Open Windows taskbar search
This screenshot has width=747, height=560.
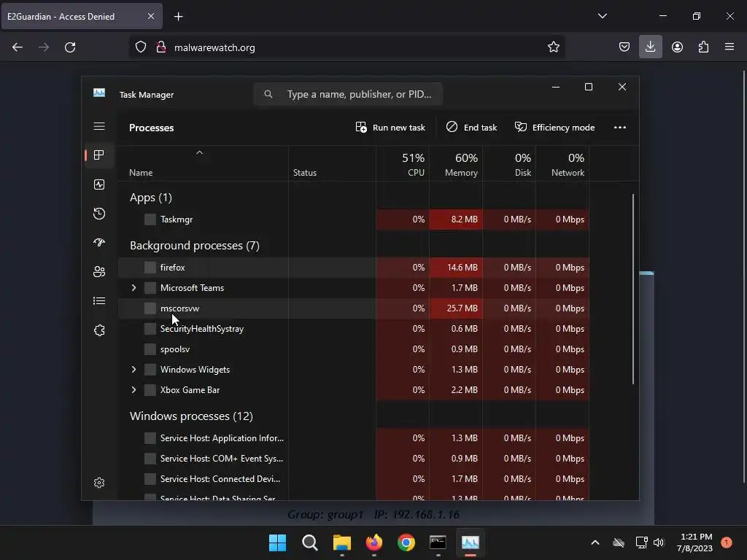point(309,542)
